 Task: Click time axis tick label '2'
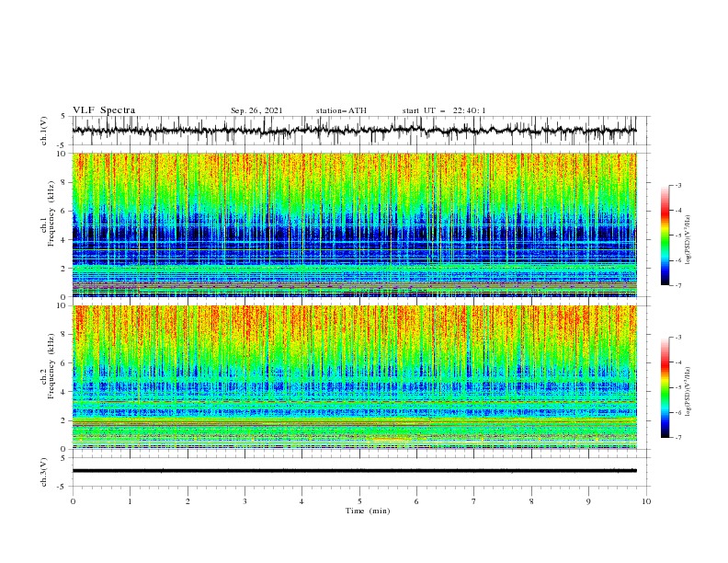[188, 501]
